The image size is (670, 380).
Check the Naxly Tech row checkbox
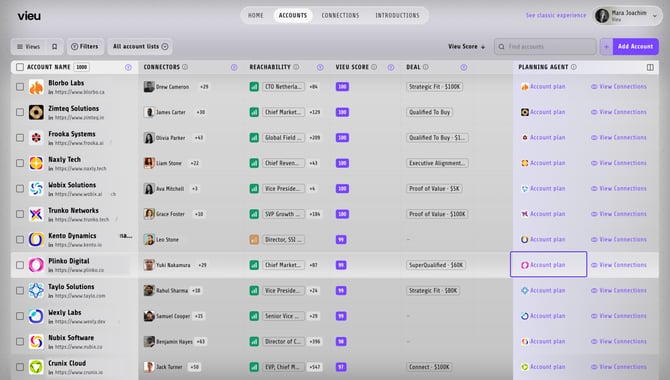click(x=20, y=163)
